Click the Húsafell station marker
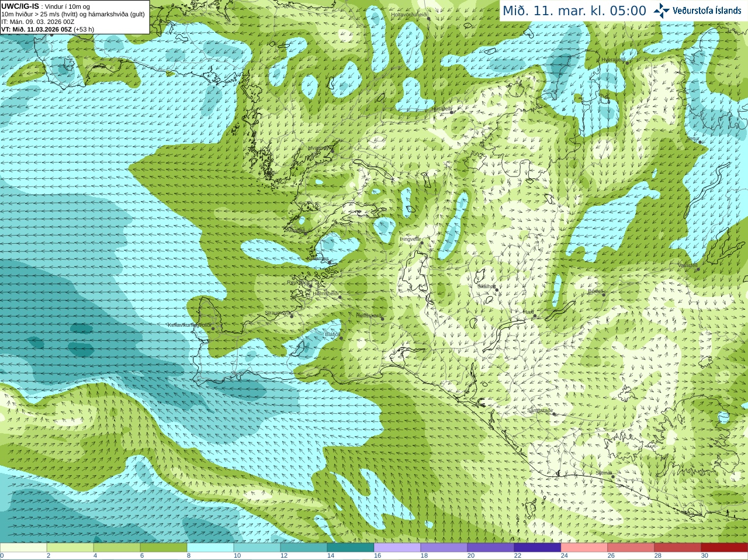 tap(451, 112)
